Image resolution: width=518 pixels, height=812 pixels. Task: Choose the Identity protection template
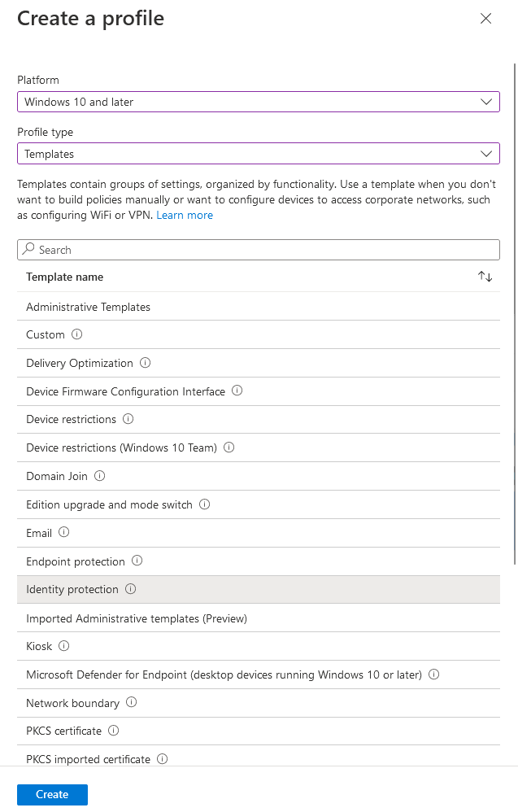coord(72,590)
